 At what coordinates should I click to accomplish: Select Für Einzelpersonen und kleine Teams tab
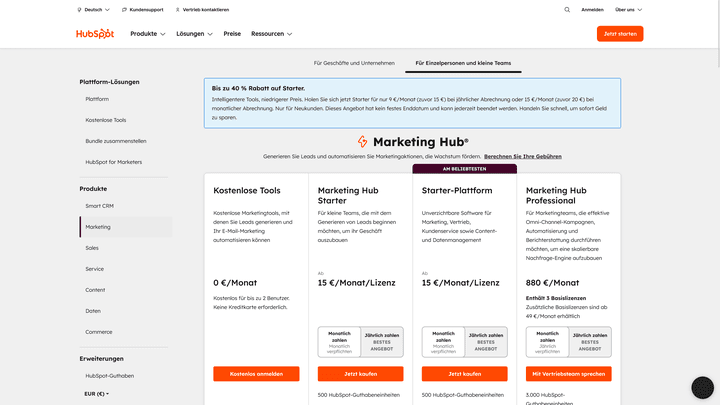tap(463, 63)
